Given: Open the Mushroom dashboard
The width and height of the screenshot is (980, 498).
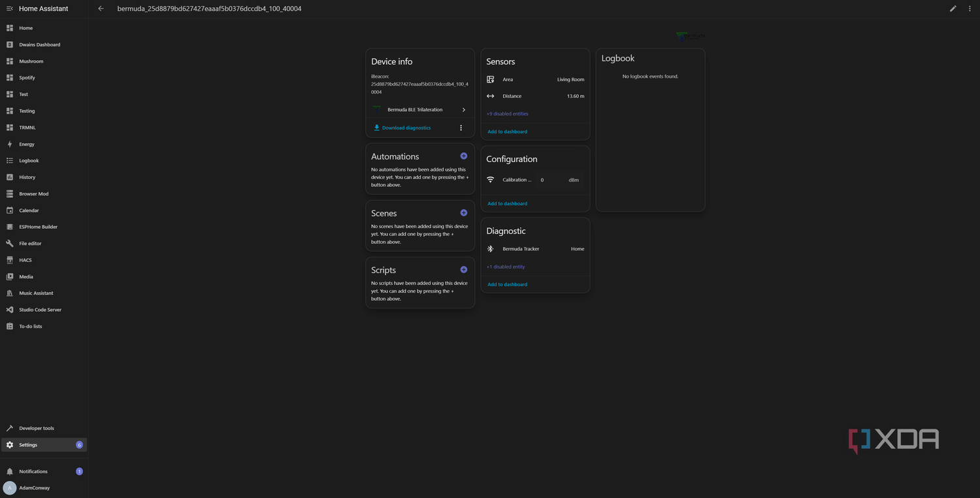Looking at the screenshot, I should coord(44,61).
